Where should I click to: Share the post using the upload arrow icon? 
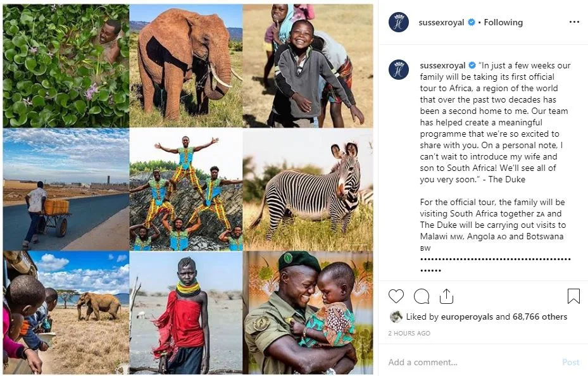click(x=446, y=296)
